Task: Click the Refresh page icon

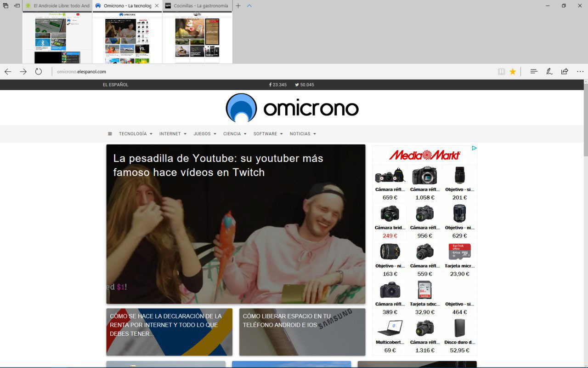Action: coord(39,71)
